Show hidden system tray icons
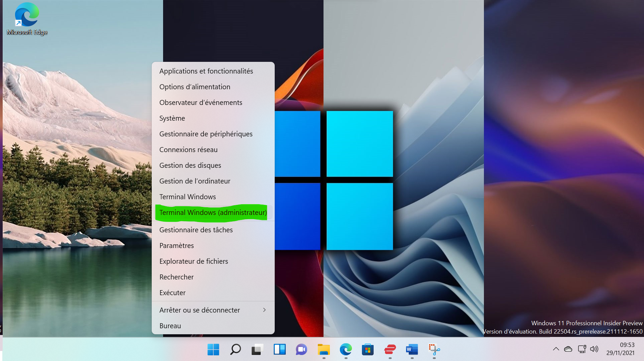The width and height of the screenshot is (644, 361). coord(556,349)
